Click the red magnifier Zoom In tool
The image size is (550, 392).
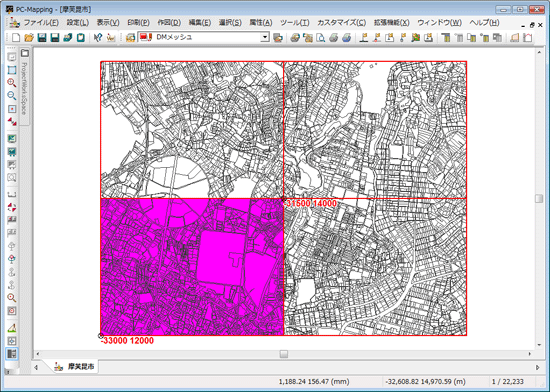(12, 83)
